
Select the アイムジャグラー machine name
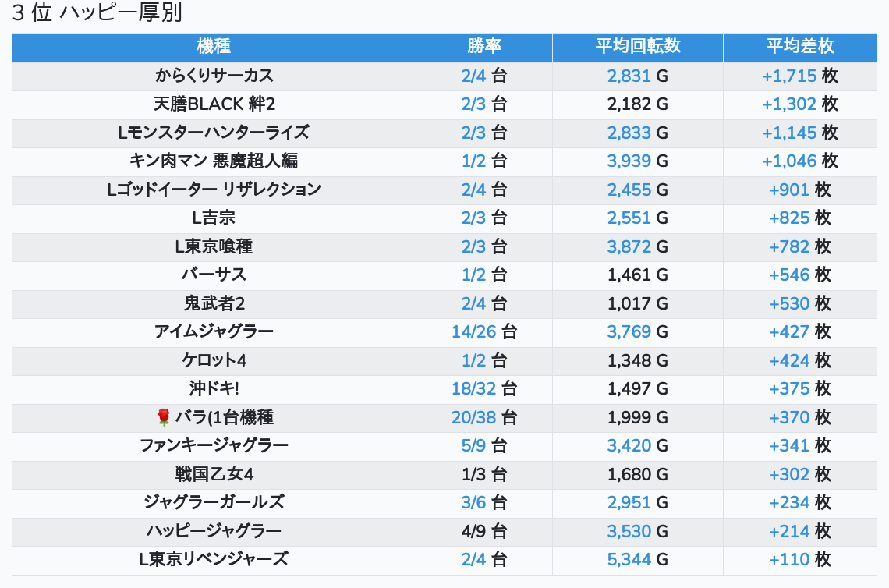coord(214,331)
